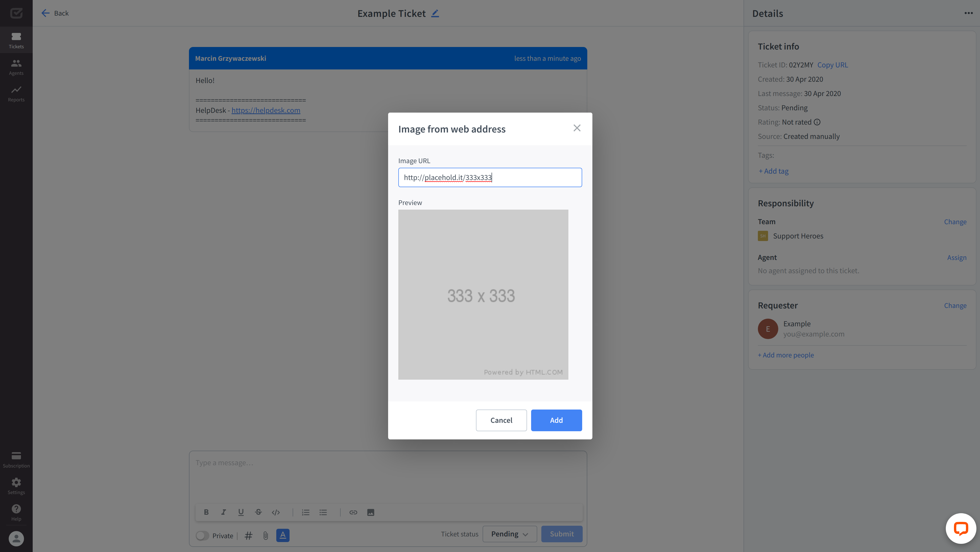Select the code formatting icon
The width and height of the screenshot is (980, 552).
pyautogui.click(x=275, y=512)
